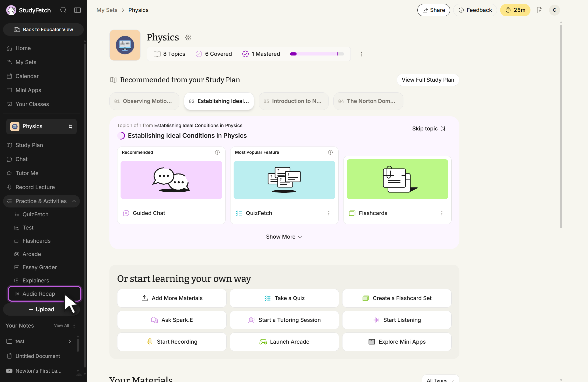Select 02 Establishing Ideal... tab

point(219,101)
